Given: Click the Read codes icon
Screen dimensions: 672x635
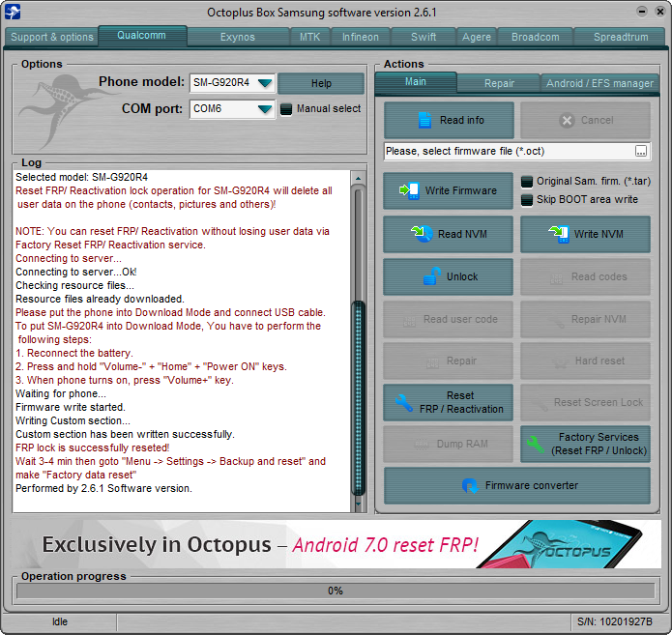Looking at the screenshot, I should pos(556,279).
